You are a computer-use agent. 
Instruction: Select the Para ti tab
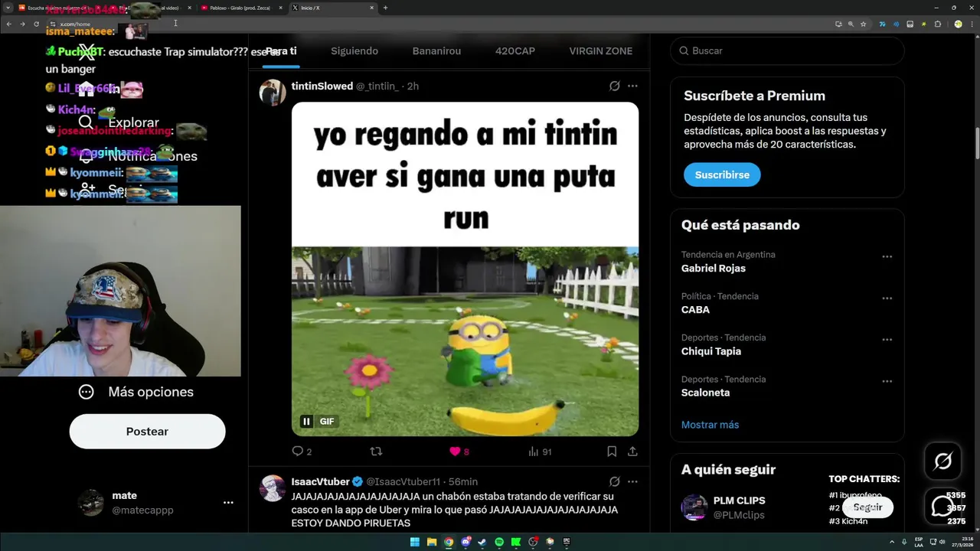(281, 51)
